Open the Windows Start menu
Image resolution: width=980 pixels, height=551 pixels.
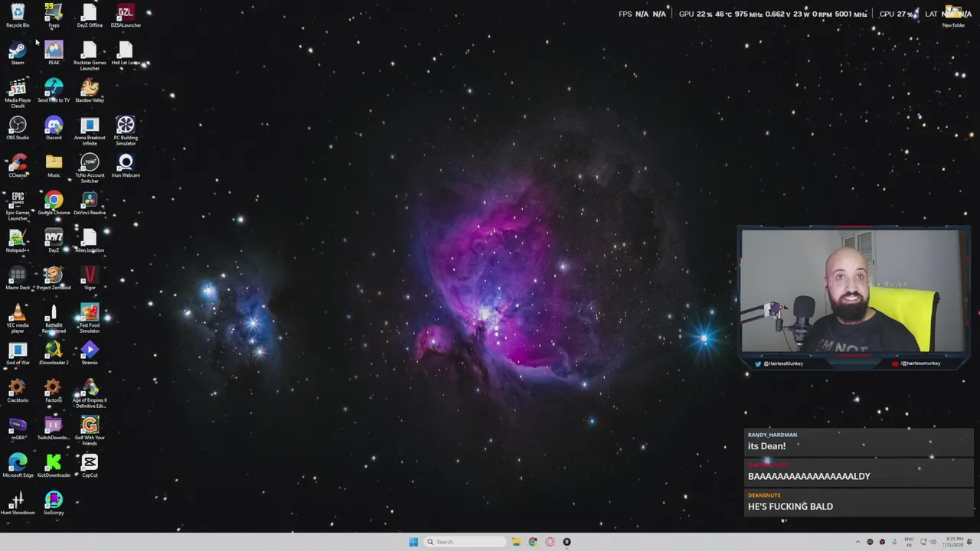pos(413,542)
